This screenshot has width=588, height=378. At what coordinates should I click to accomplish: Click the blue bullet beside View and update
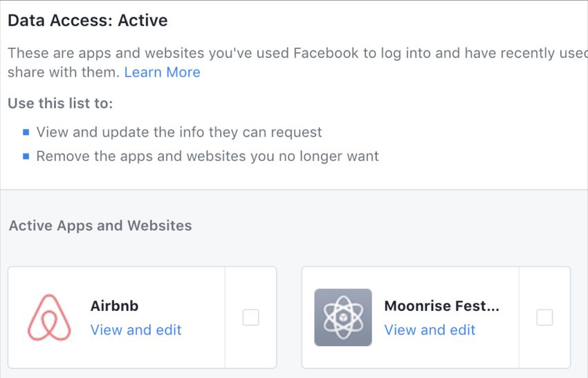[26, 132]
